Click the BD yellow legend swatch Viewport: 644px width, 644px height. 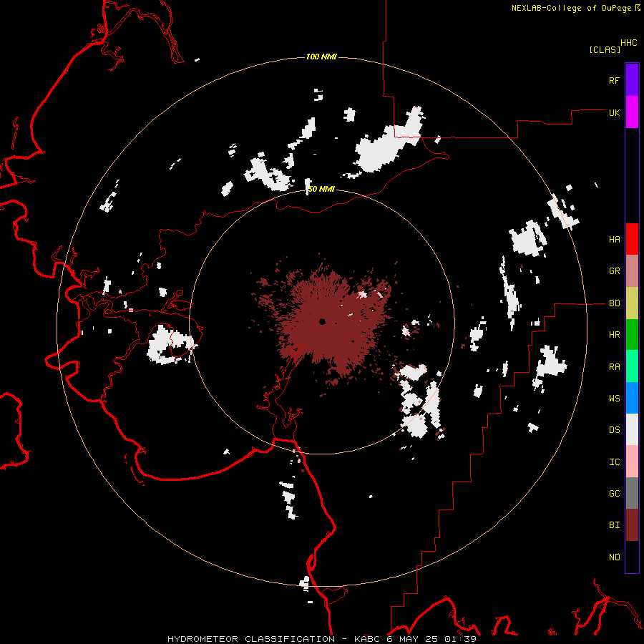632,303
